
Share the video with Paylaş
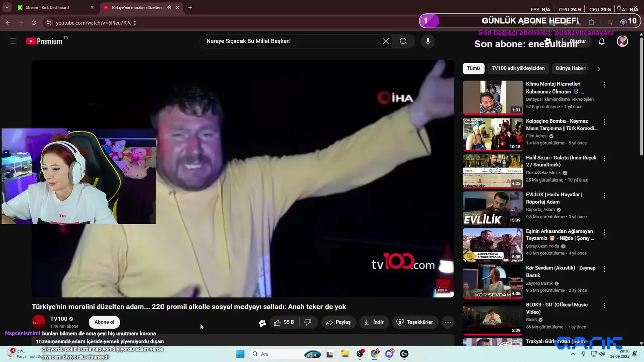click(x=338, y=322)
